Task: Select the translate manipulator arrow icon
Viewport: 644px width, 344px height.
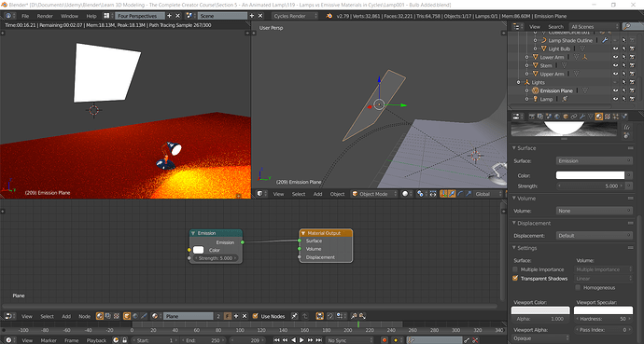Action: pos(452,194)
